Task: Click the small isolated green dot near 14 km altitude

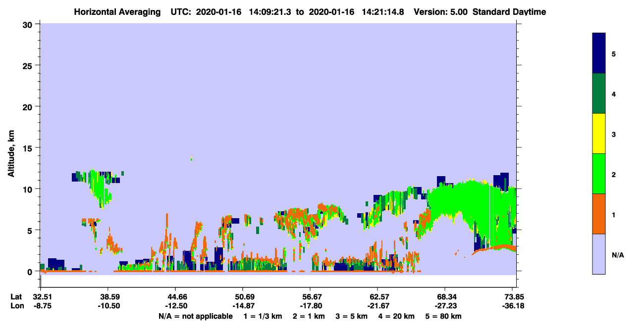Action: click(192, 159)
